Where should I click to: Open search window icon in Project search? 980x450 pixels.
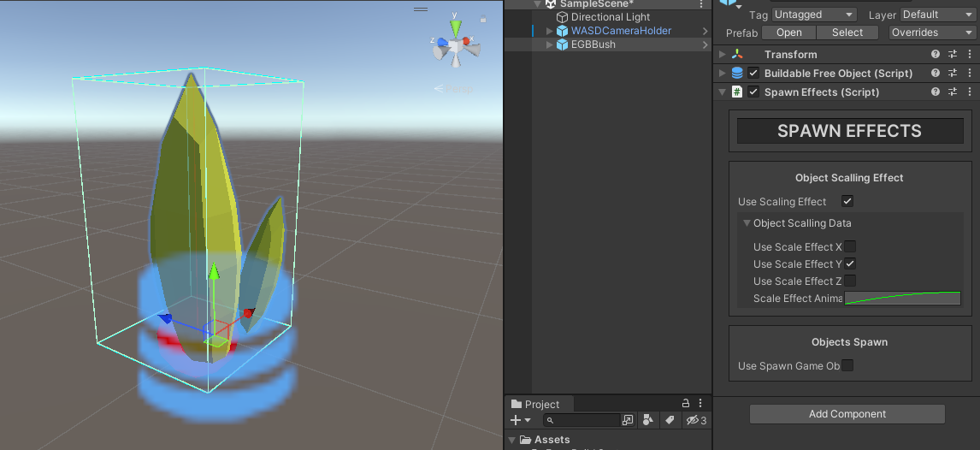click(x=629, y=420)
